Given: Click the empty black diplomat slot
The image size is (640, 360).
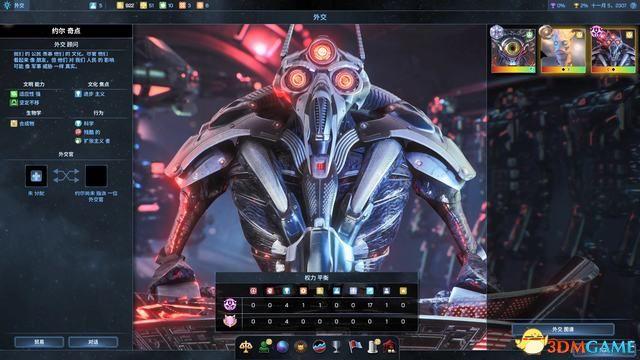Looking at the screenshot, I should tap(96, 176).
